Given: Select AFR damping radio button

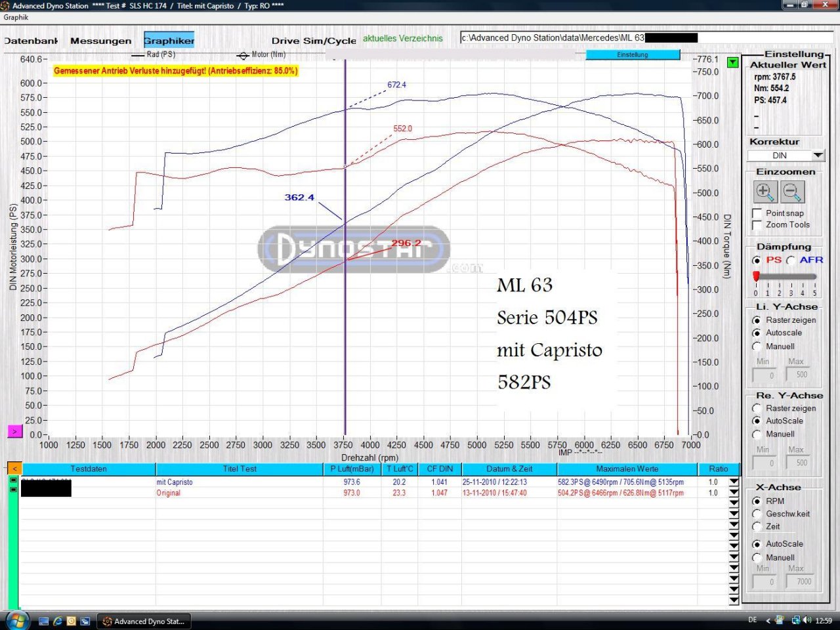Looking at the screenshot, I should pos(791,261).
